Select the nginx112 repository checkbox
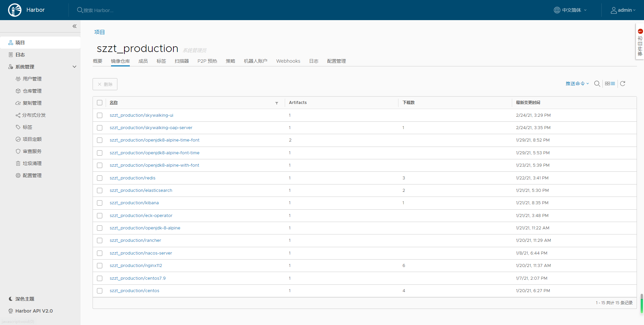Viewport: 644px width, 325px height. point(100,266)
